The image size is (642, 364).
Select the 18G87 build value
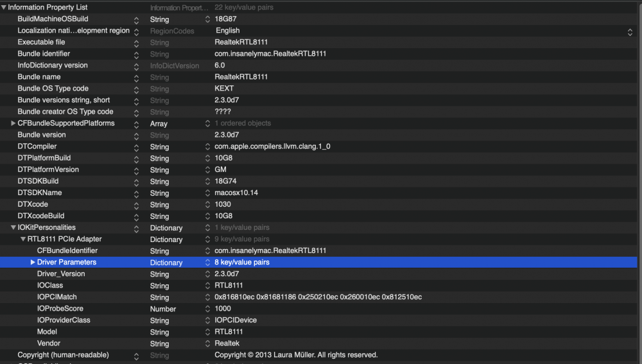(x=225, y=19)
